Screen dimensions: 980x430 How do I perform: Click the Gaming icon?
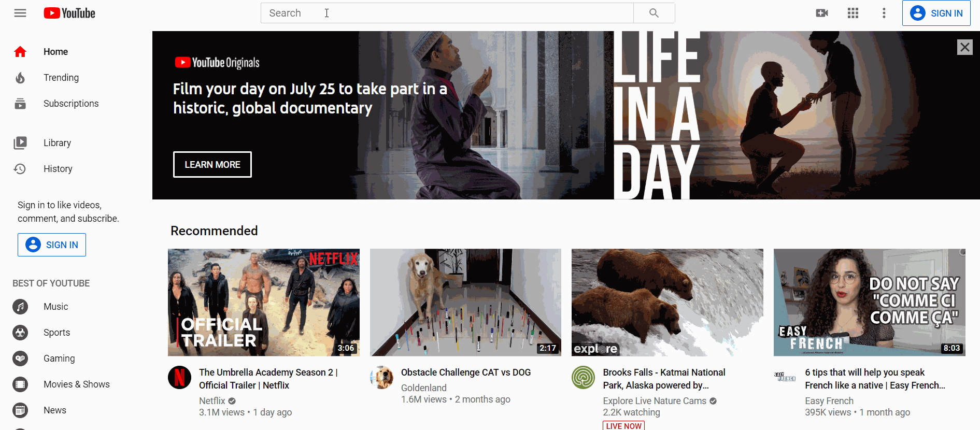pyautogui.click(x=20, y=359)
